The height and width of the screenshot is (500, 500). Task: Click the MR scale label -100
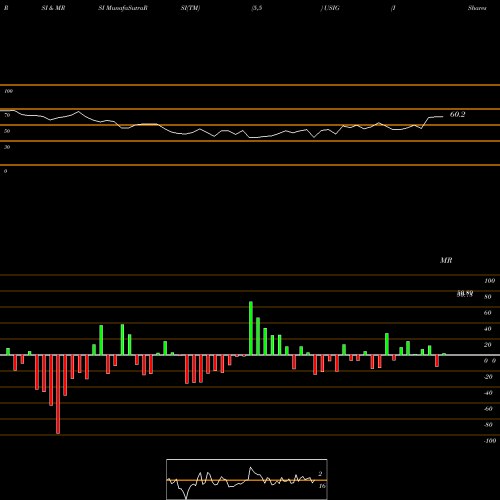[x=490, y=441]
